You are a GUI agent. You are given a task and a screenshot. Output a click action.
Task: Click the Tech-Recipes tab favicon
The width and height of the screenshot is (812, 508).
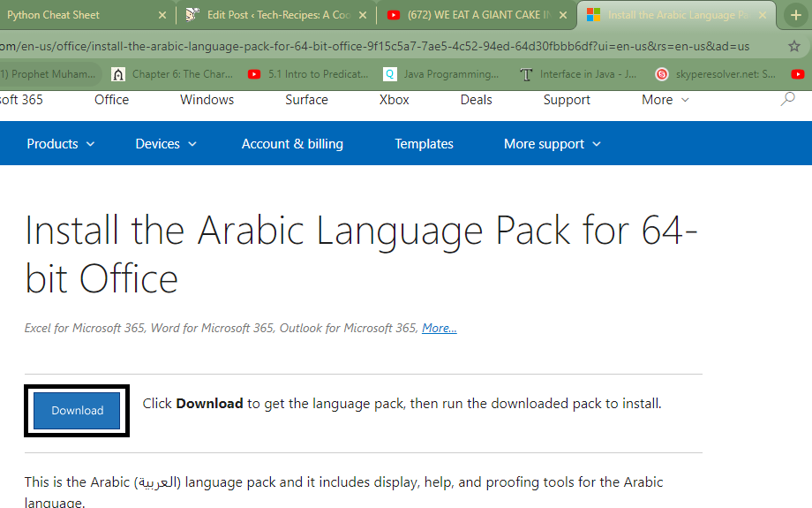click(192, 15)
